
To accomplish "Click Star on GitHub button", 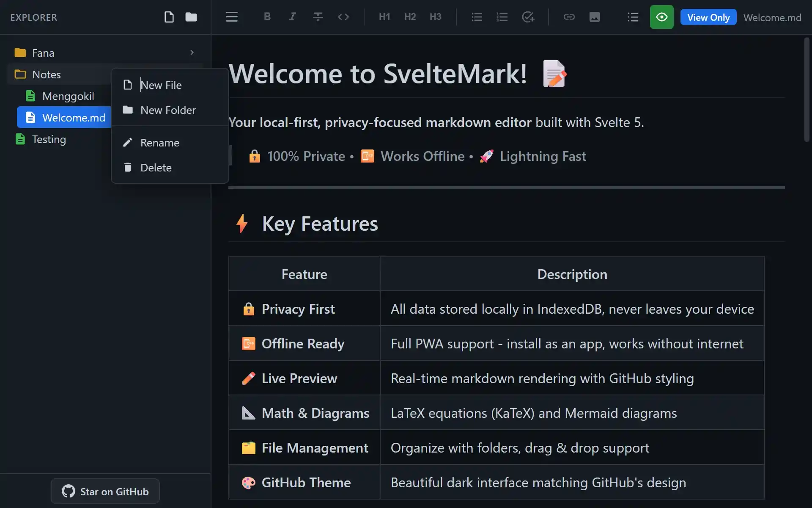I will 105,491.
